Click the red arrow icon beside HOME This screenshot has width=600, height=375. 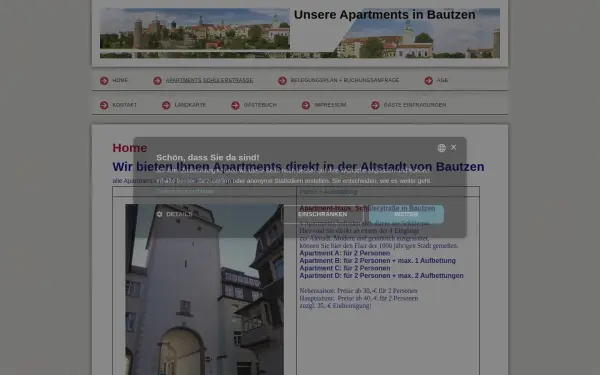tap(104, 81)
